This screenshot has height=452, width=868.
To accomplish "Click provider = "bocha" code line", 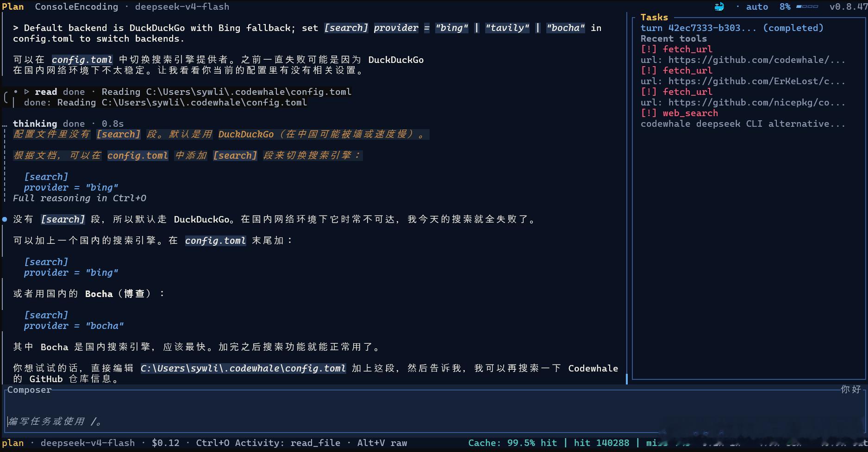I will tap(74, 326).
